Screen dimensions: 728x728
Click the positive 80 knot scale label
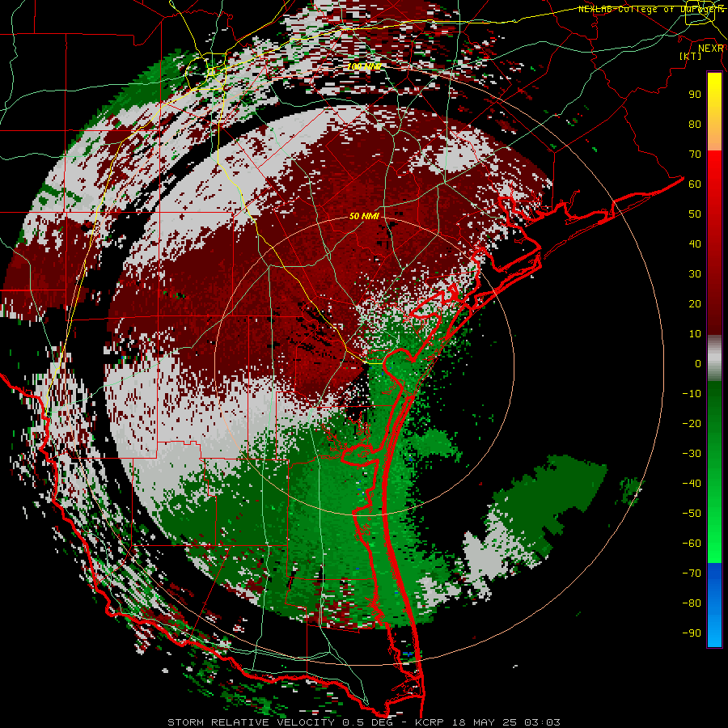point(695,124)
